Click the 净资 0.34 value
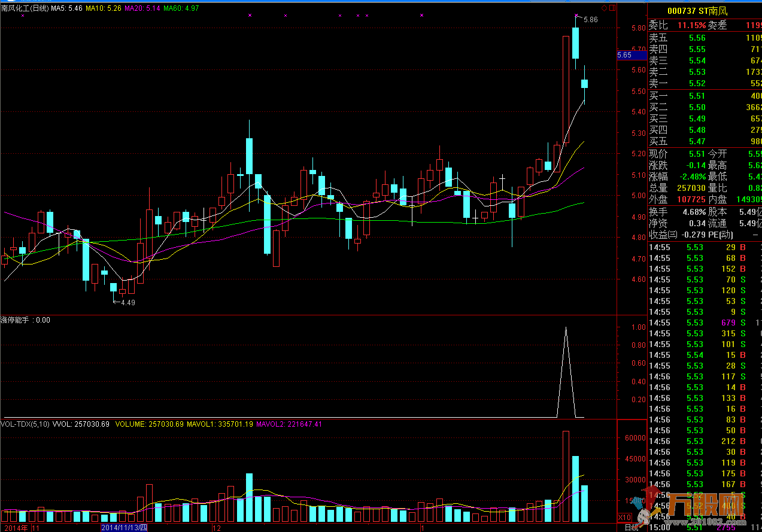 coord(696,223)
